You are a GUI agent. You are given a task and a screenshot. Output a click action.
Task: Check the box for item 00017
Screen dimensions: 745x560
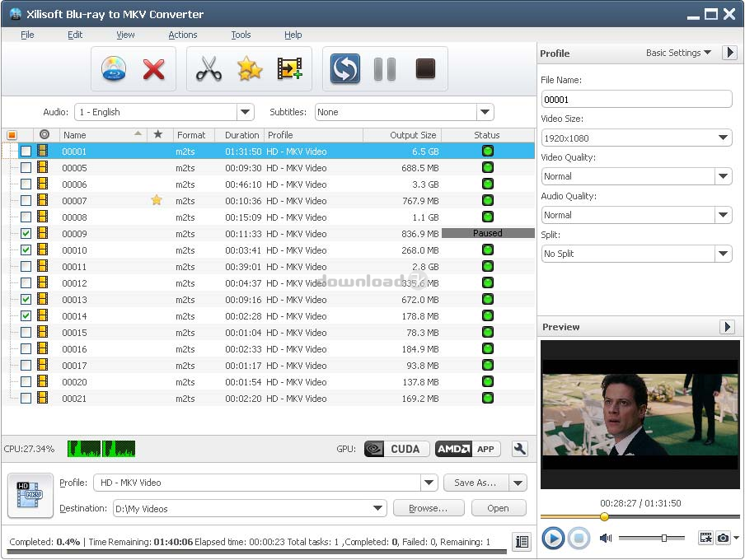pyautogui.click(x=26, y=366)
